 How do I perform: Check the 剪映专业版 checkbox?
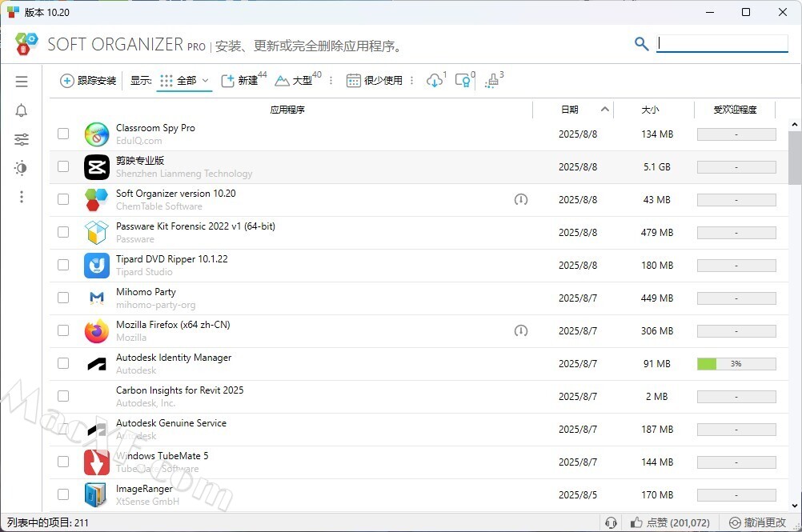[63, 166]
